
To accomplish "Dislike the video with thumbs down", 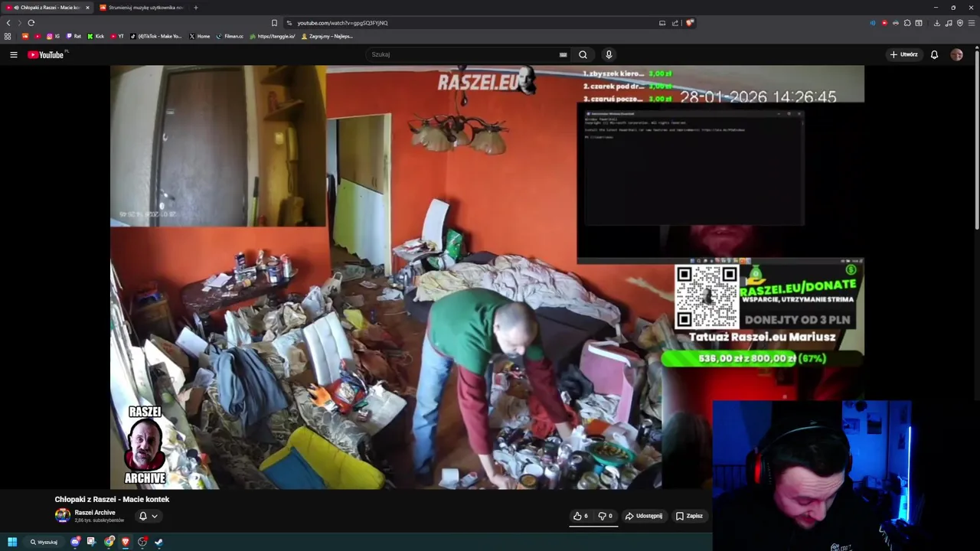I will 605,516.
